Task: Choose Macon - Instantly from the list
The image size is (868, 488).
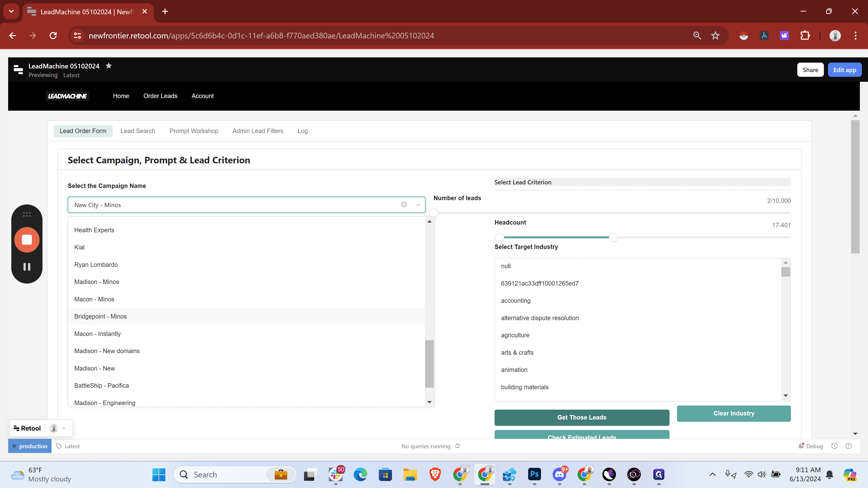Action: [x=246, y=334]
